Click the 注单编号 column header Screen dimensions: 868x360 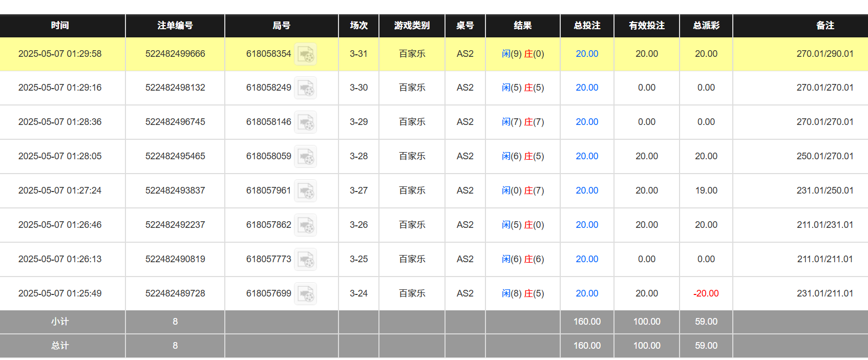click(175, 26)
